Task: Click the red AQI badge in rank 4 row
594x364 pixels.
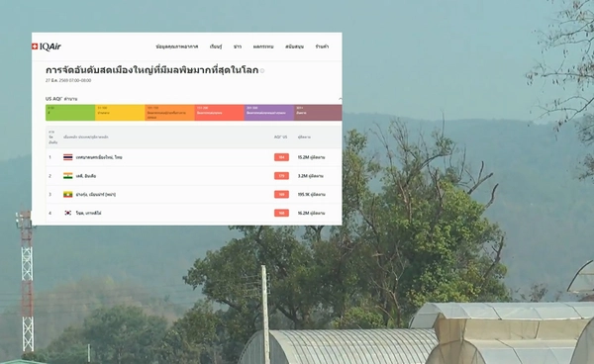Action: [x=281, y=213]
